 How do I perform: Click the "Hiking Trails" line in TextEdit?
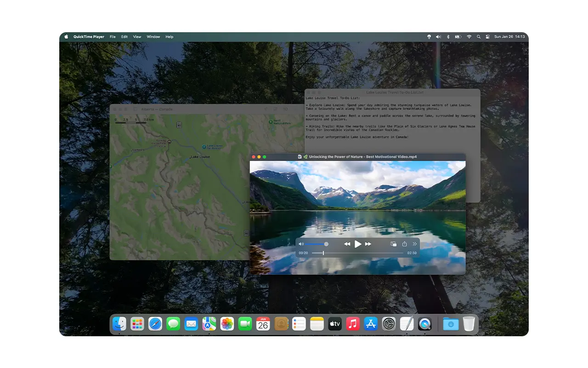tap(390, 128)
